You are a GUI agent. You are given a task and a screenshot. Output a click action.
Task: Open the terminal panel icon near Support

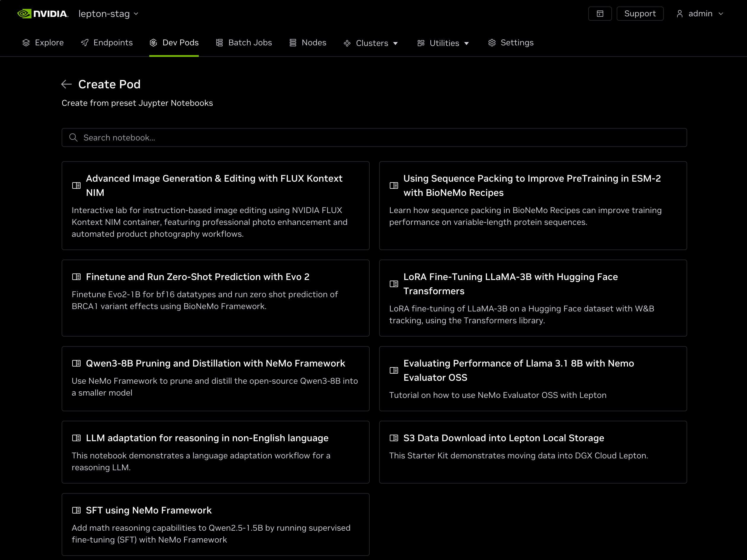pyautogui.click(x=600, y=14)
